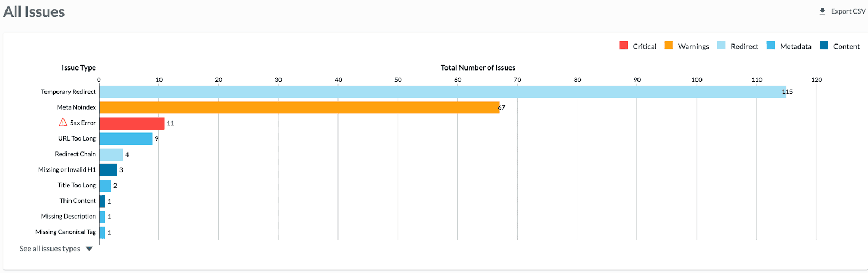Toggle the Redirect legend swatch
Viewport: 868px width, 273px height.
(721, 46)
